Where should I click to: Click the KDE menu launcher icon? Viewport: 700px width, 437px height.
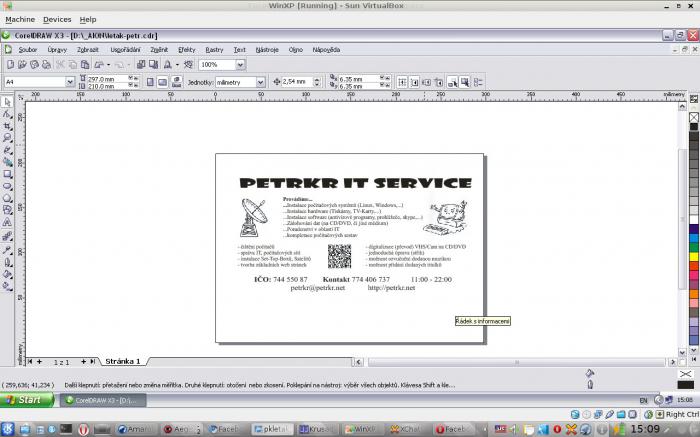click(8, 429)
